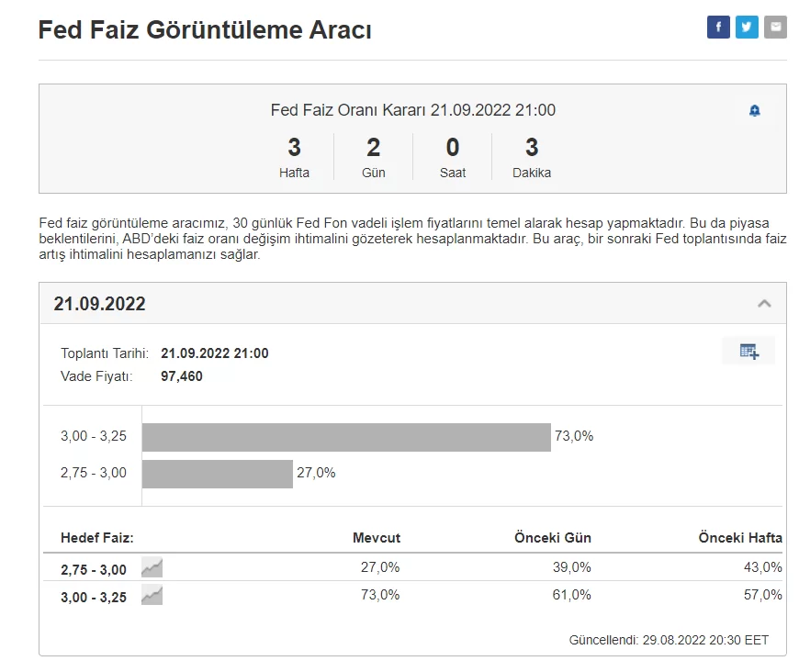The height and width of the screenshot is (672, 799).
Task: Select the Önceki Hafta column header
Action: point(740,538)
